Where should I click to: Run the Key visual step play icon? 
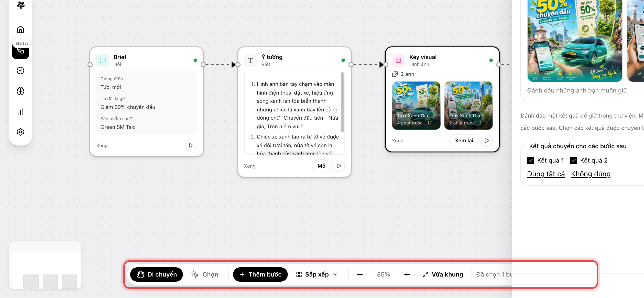[487, 141]
